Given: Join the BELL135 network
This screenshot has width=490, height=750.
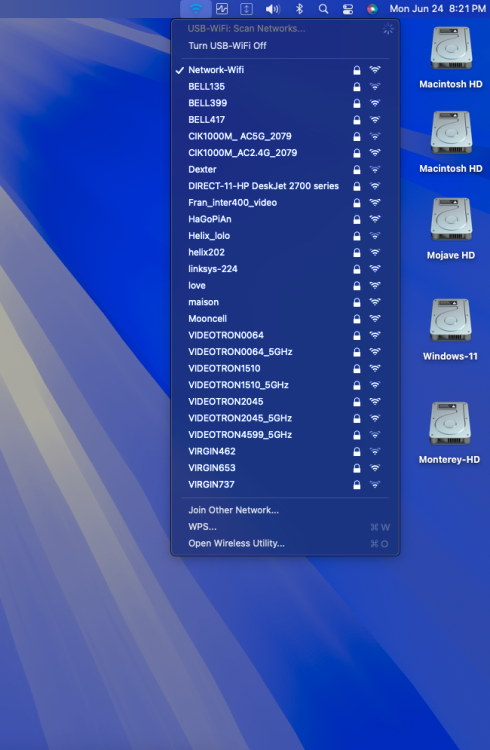Looking at the screenshot, I should pos(285,87).
